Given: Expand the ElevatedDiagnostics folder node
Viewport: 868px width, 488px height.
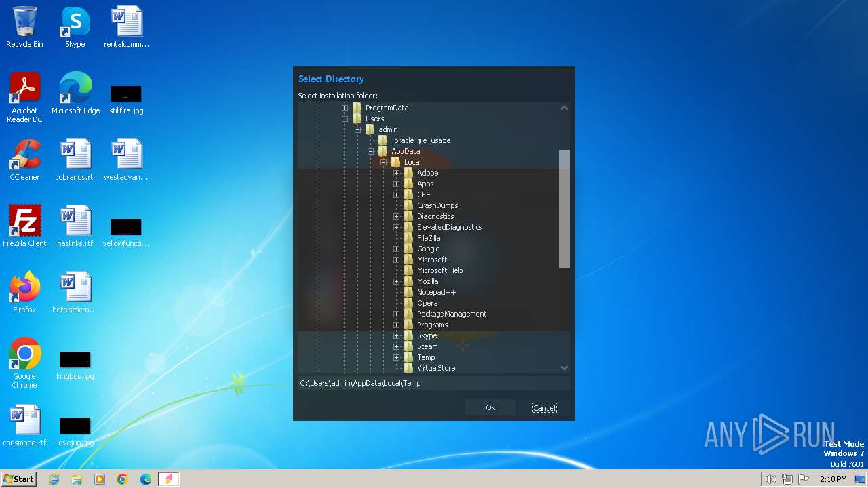Looking at the screenshot, I should [396, 227].
